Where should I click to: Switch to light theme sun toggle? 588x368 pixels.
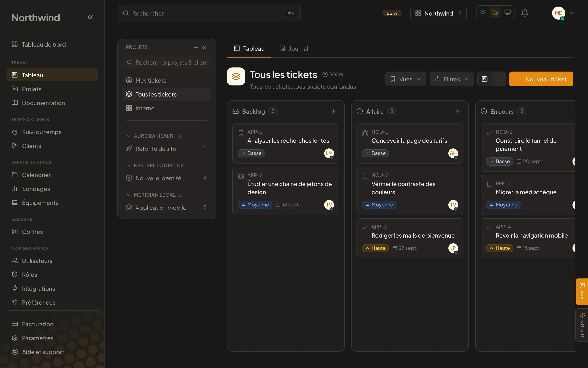click(483, 12)
